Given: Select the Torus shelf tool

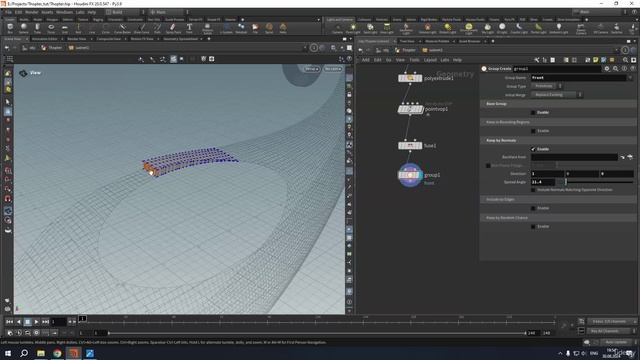Looking at the screenshot, I should click(x=51, y=29).
